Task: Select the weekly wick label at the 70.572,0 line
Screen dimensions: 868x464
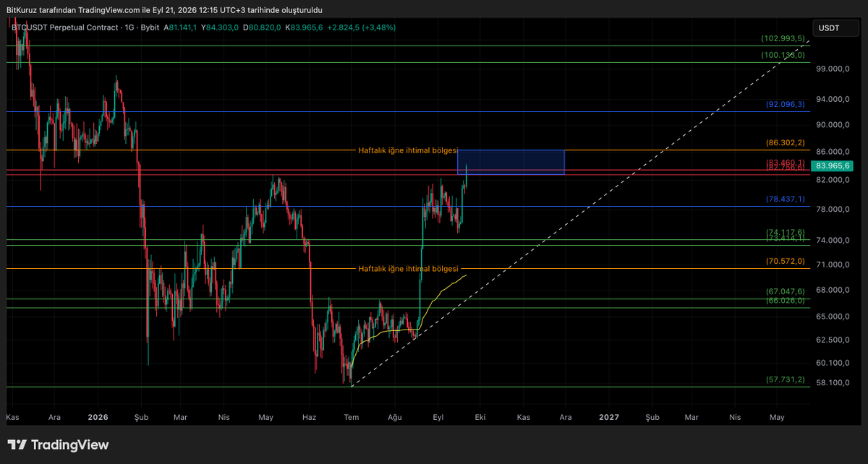Action: tap(408, 268)
